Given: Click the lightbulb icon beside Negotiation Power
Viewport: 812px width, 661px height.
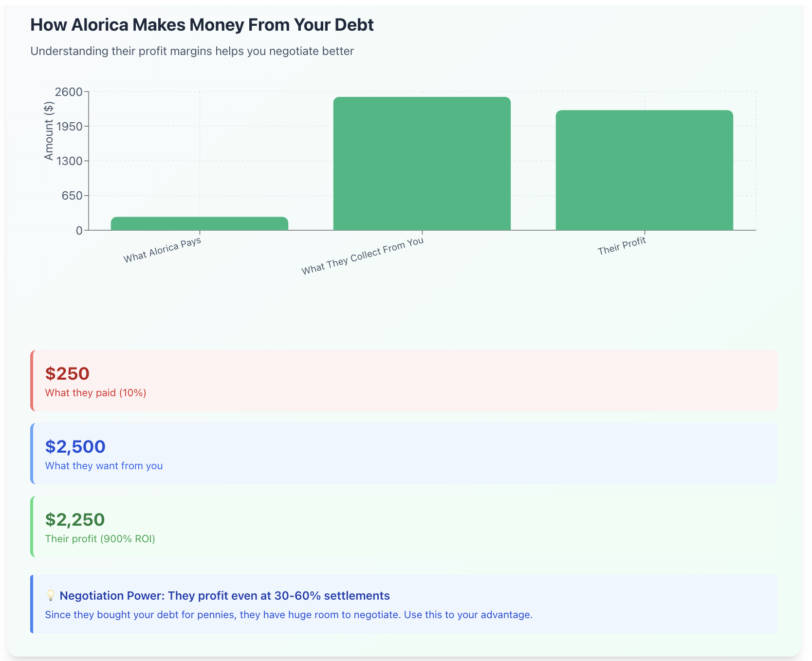Looking at the screenshot, I should tap(51, 596).
